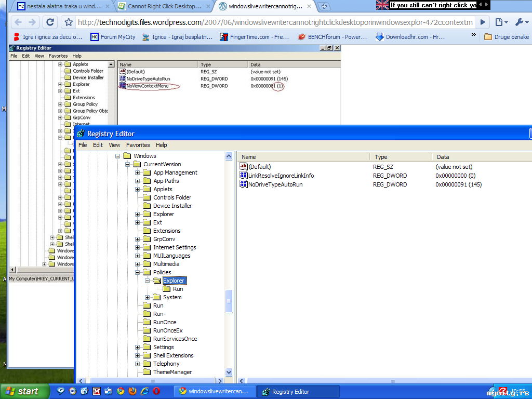
Task: Open the Help menu in front Registry Editor
Action: click(161, 145)
